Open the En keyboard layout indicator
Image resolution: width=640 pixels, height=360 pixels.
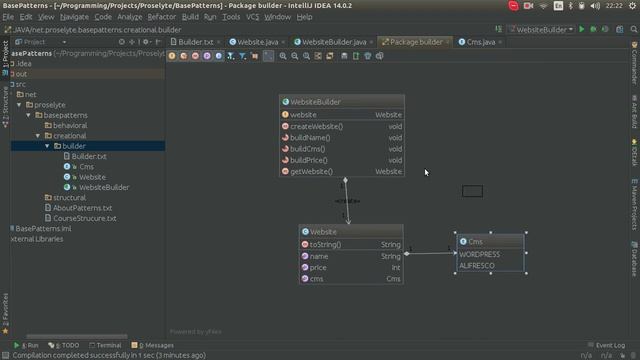click(558, 6)
